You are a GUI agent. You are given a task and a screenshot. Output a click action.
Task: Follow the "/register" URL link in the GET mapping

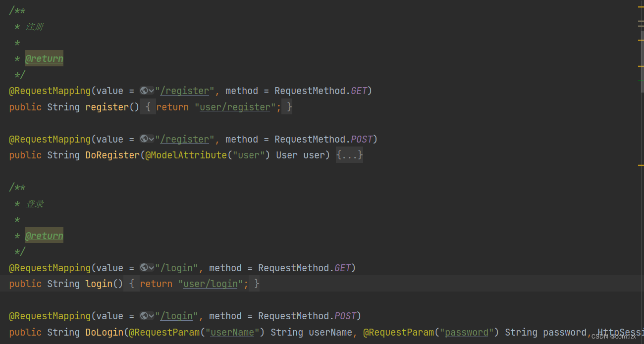pyautogui.click(x=185, y=91)
